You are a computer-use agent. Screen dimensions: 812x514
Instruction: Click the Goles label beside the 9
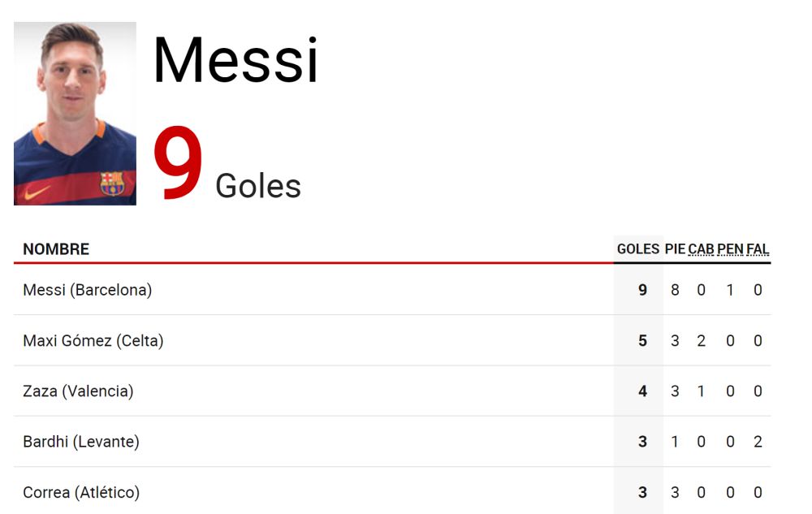click(x=258, y=186)
